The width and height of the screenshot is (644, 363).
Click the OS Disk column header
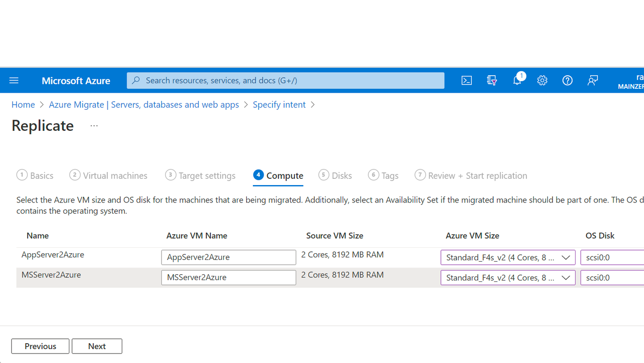coord(600,236)
